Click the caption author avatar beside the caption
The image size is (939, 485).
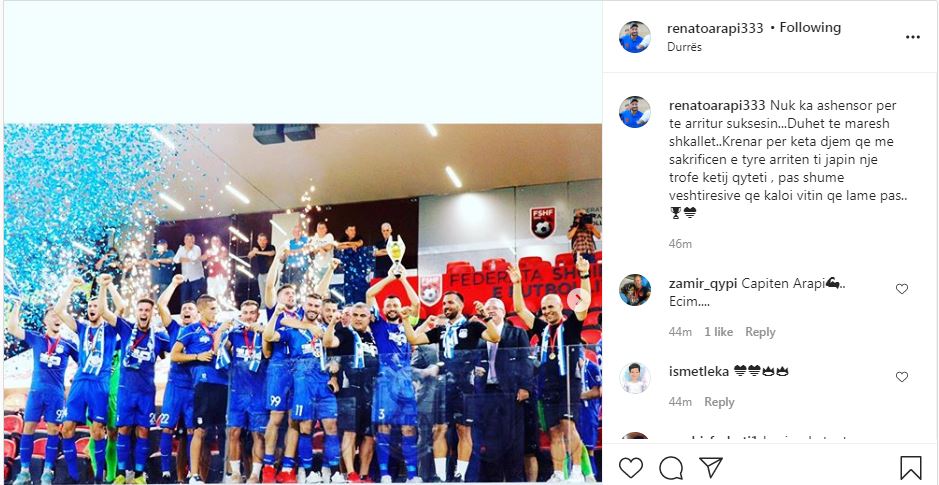[635, 112]
